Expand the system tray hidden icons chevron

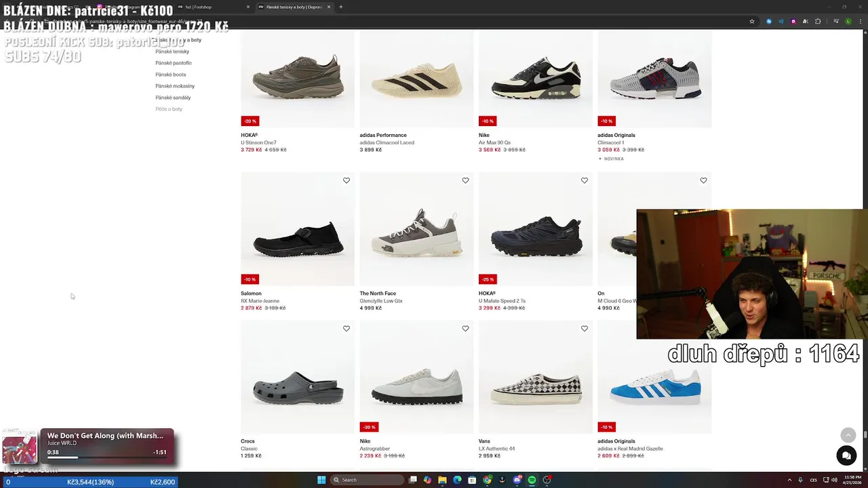pos(789,480)
